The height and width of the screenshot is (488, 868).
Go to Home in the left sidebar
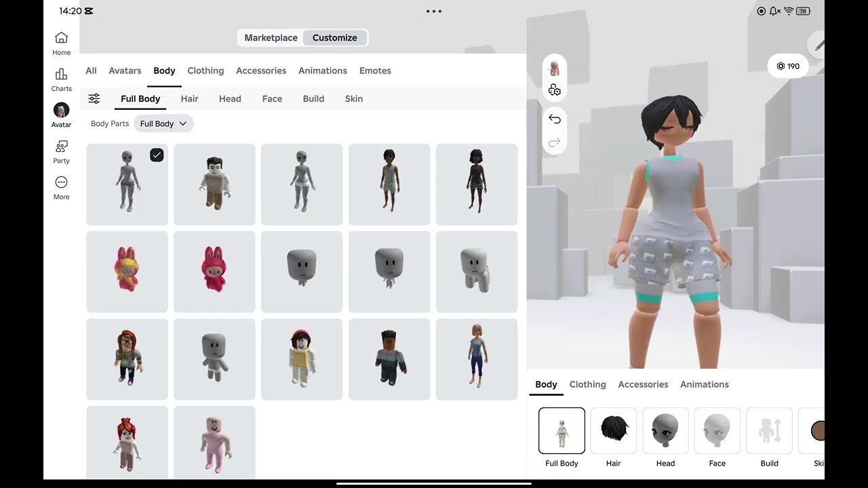(61, 43)
